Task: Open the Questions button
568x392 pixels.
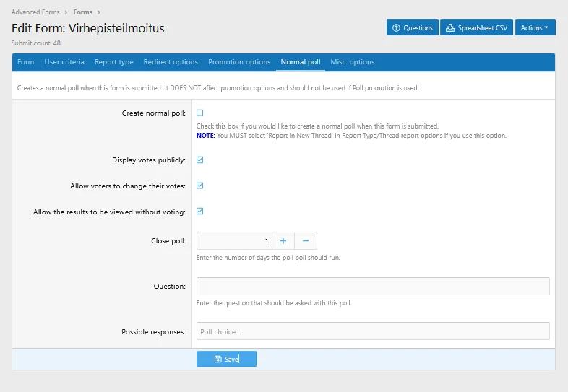Action: [412, 27]
